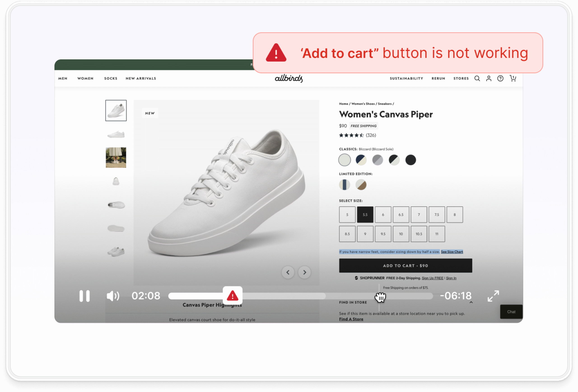Select size 10
This screenshot has width=578, height=392.
coord(401,234)
